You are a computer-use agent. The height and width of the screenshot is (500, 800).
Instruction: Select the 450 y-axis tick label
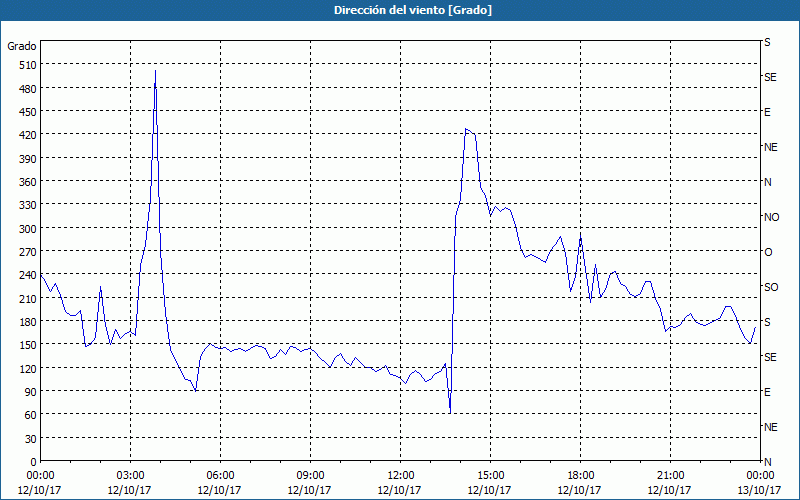pos(28,112)
